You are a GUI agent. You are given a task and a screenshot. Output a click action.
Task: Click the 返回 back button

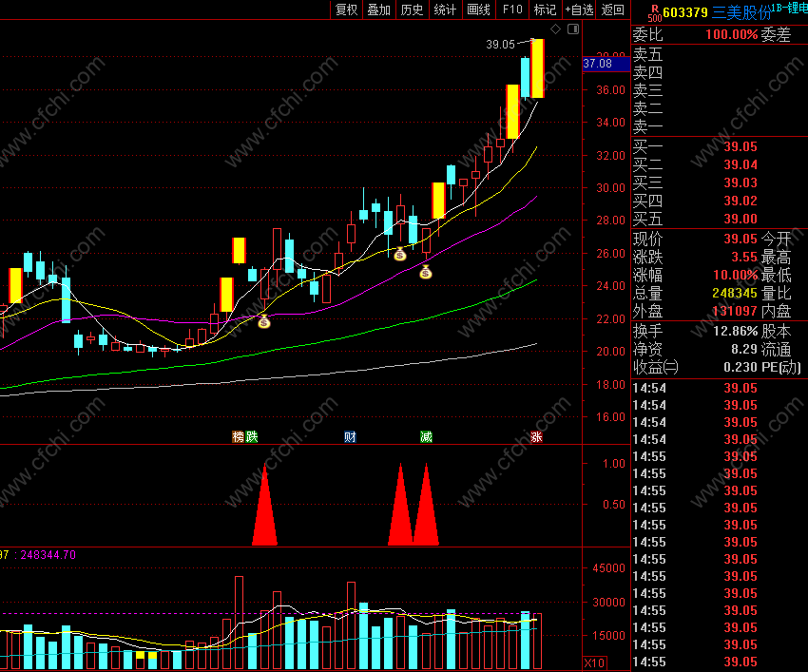click(x=613, y=10)
